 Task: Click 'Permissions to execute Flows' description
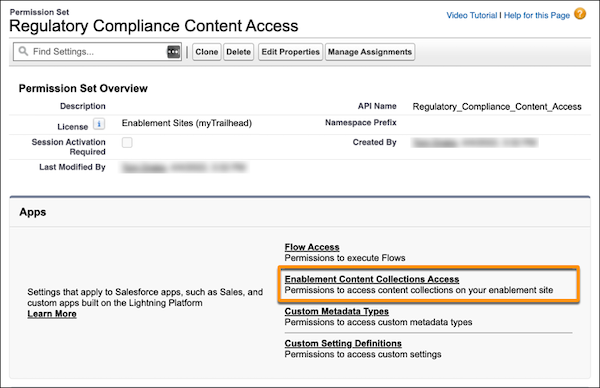point(345,258)
